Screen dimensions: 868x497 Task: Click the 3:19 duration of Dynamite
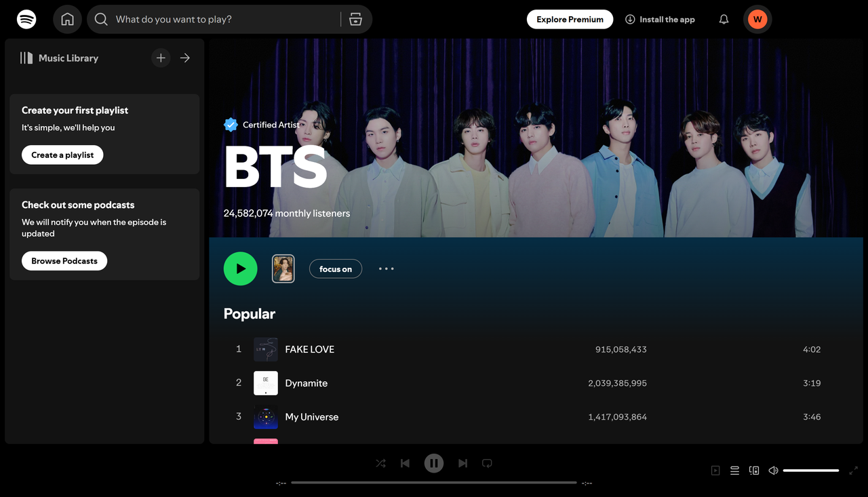pyautogui.click(x=812, y=383)
